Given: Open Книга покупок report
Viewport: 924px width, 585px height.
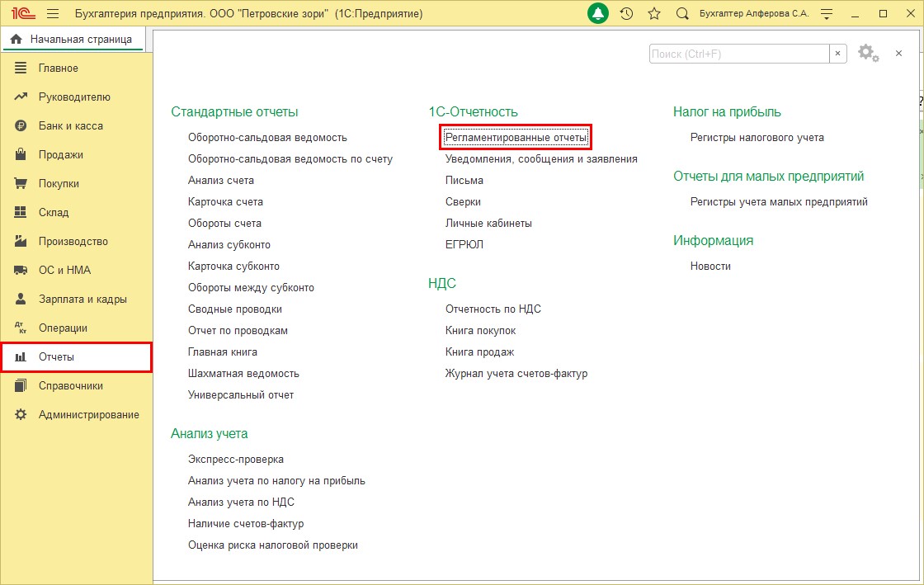Looking at the screenshot, I should click(480, 331).
